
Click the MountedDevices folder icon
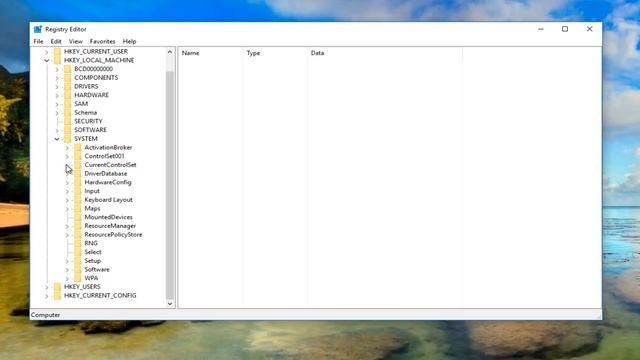point(78,217)
